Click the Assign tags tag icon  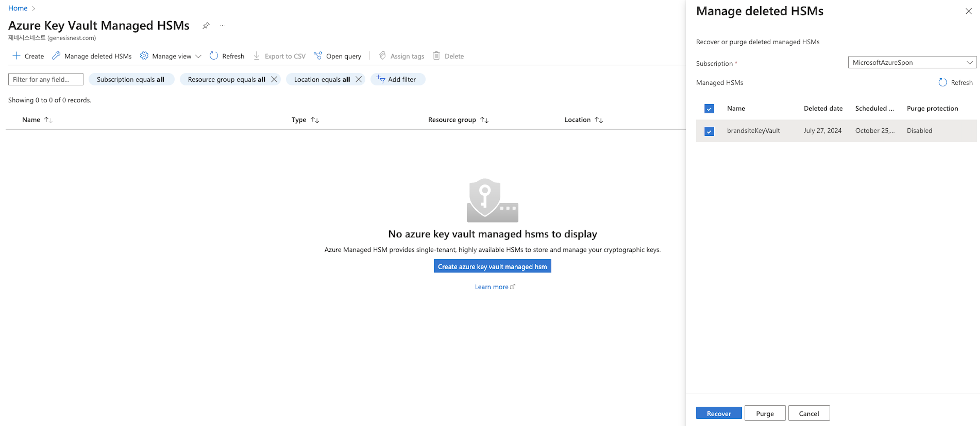[x=383, y=56]
